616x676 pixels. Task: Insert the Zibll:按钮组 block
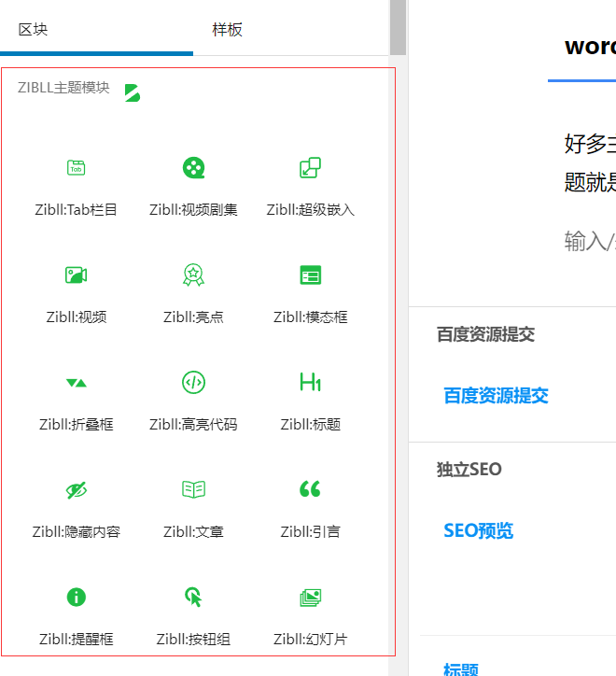(x=193, y=614)
